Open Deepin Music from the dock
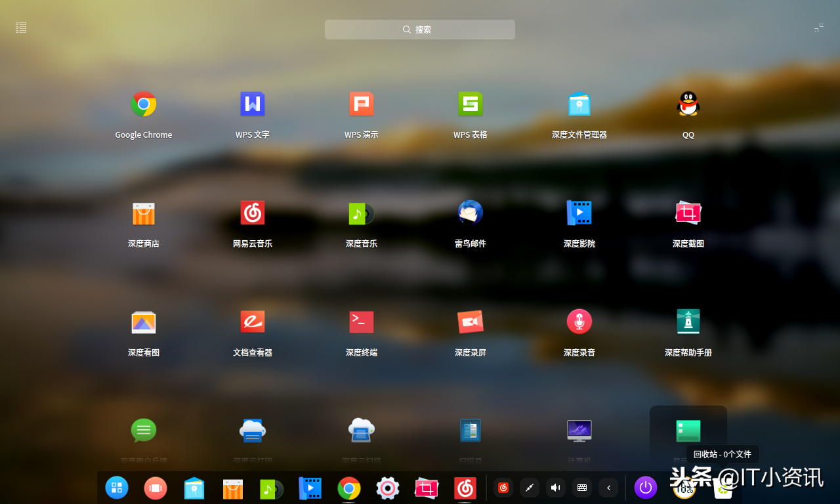This screenshot has width=840, height=504. tap(272, 488)
